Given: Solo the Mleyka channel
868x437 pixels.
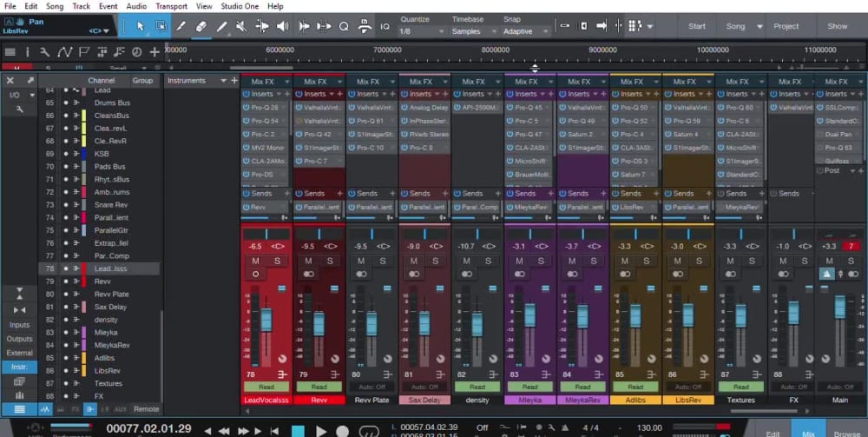Looking at the screenshot, I should [541, 261].
